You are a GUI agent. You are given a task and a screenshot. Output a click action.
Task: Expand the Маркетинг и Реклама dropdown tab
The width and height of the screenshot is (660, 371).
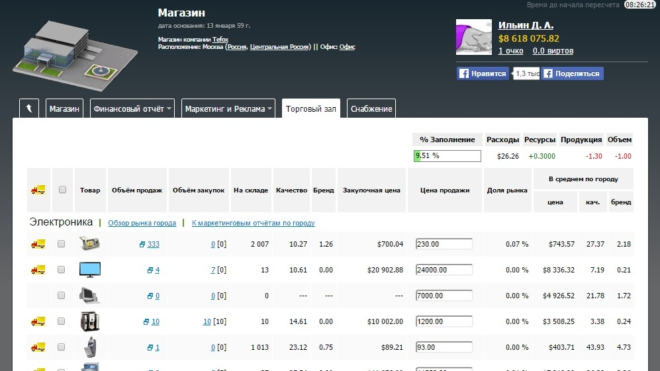tap(228, 109)
